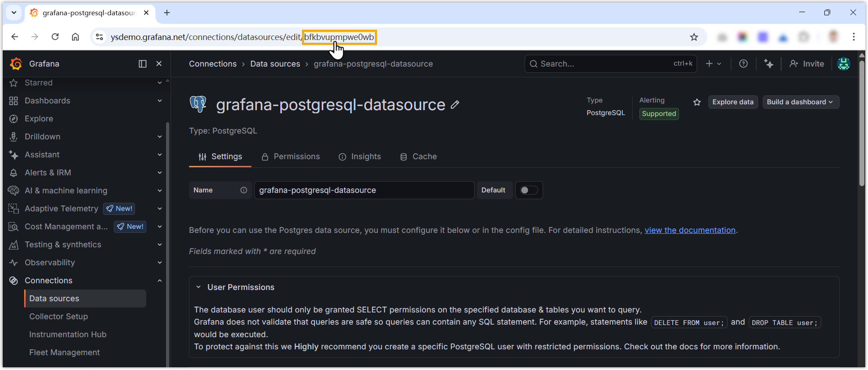868x370 pixels.
Task: Expand the Drilldown section chevron
Action: (160, 137)
